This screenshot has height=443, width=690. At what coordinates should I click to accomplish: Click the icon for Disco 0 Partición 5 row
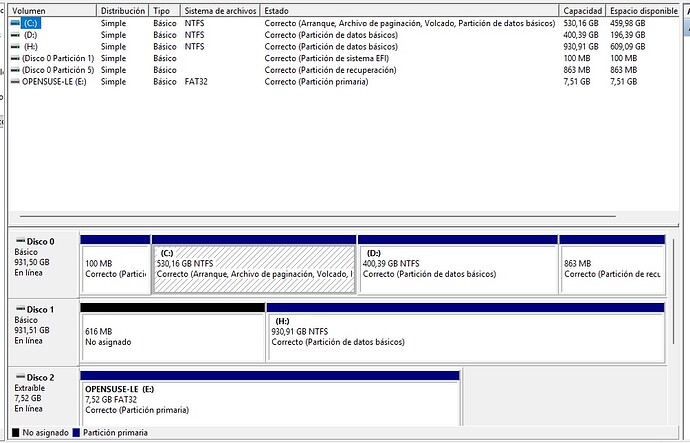(x=15, y=70)
